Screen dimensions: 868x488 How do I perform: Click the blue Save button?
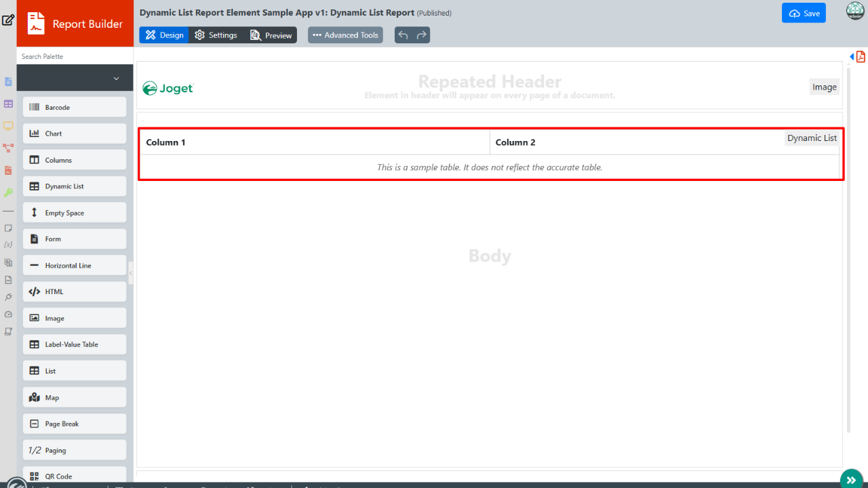(804, 14)
